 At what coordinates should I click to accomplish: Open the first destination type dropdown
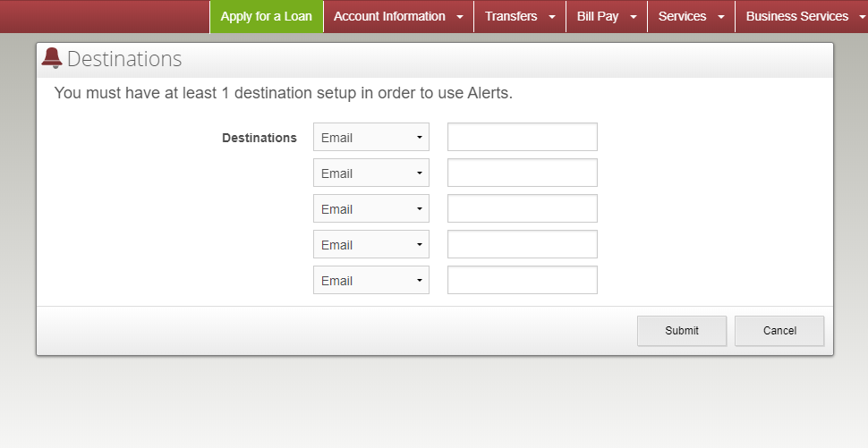point(370,137)
